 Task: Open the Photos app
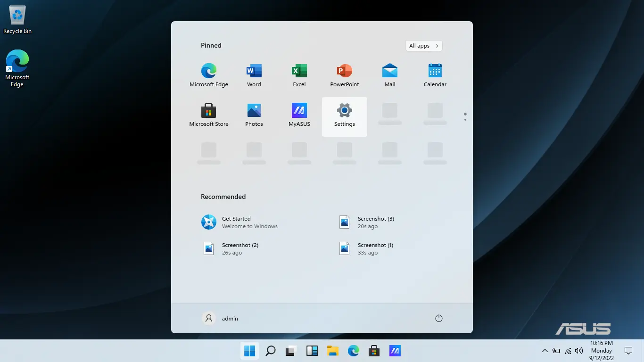click(x=254, y=115)
